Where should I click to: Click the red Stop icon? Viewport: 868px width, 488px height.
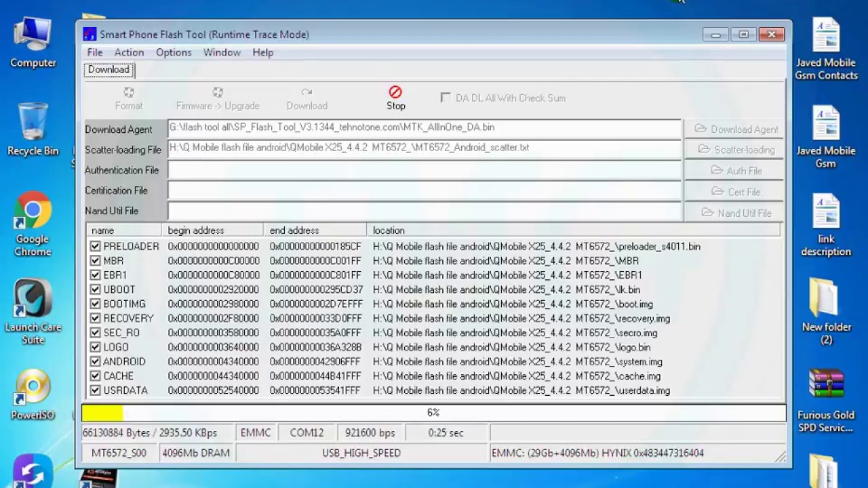point(395,92)
